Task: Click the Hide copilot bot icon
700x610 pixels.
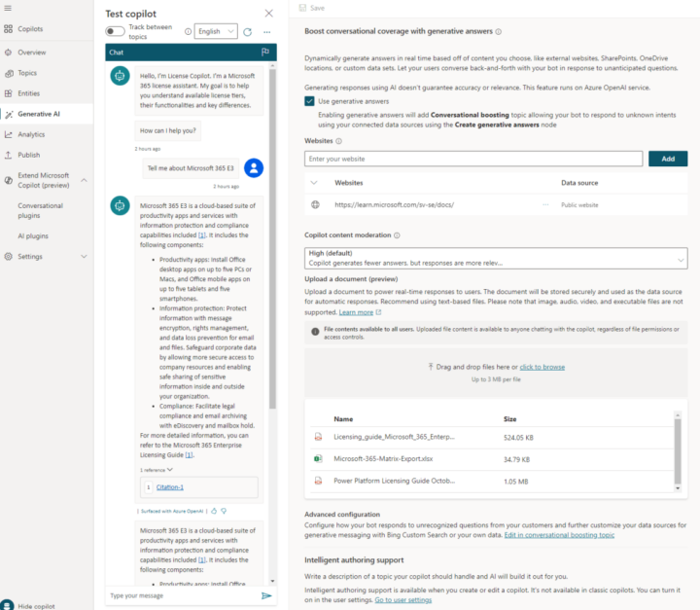Action: point(7,604)
